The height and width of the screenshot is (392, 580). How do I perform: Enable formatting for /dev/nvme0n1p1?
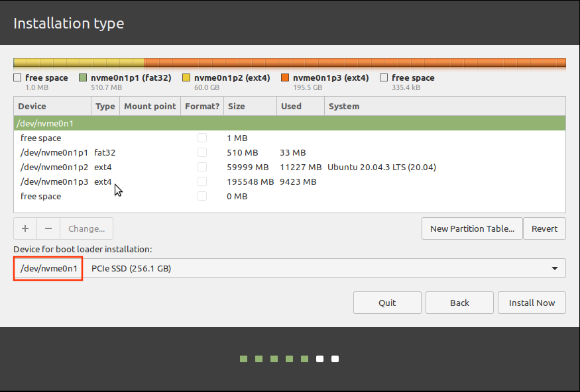[202, 152]
